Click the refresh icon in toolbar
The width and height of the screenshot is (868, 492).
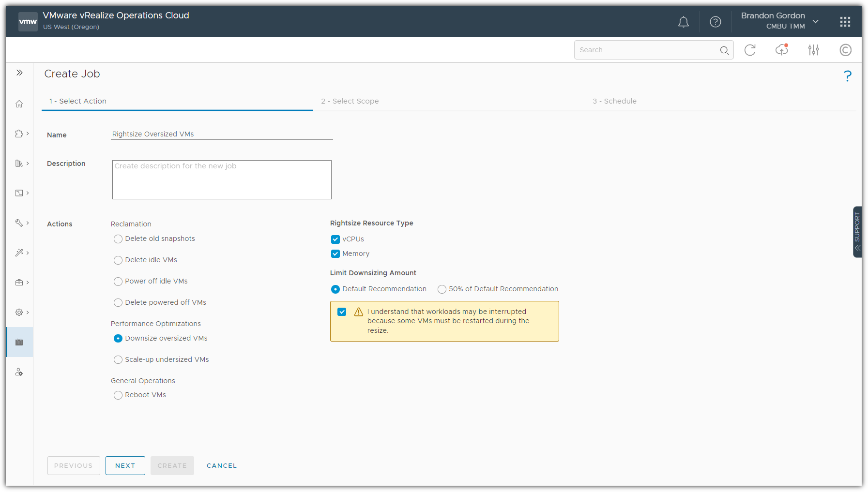(750, 50)
